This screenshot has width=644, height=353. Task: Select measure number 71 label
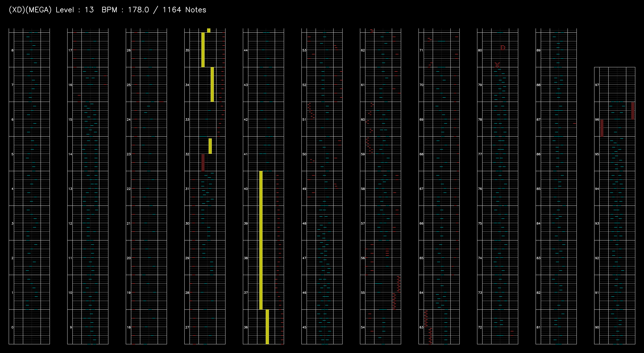click(x=421, y=50)
